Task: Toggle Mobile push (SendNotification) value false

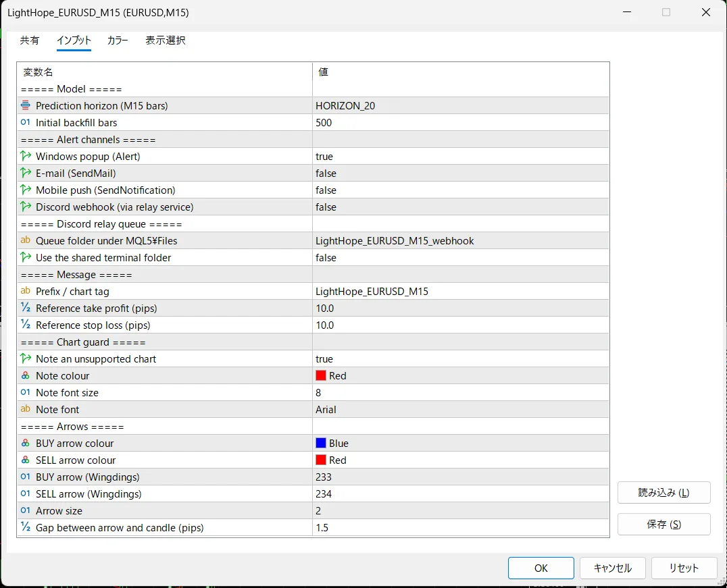Action: 460,190
